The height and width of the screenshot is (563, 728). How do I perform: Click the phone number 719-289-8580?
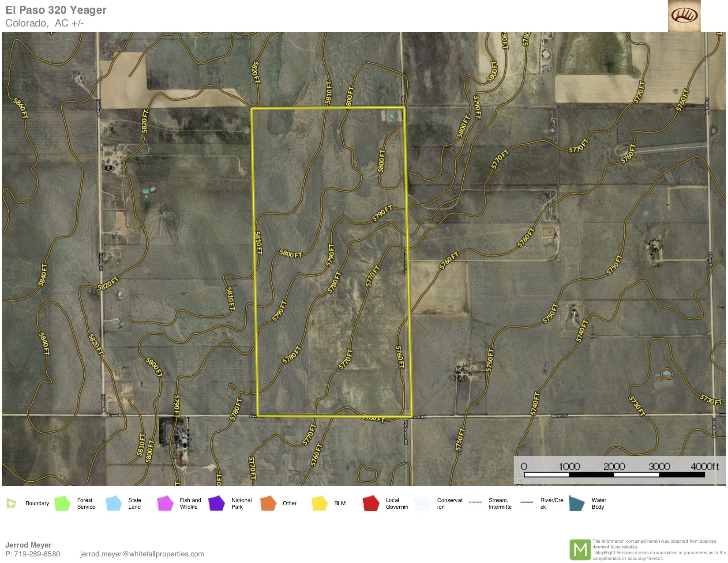coord(37,554)
